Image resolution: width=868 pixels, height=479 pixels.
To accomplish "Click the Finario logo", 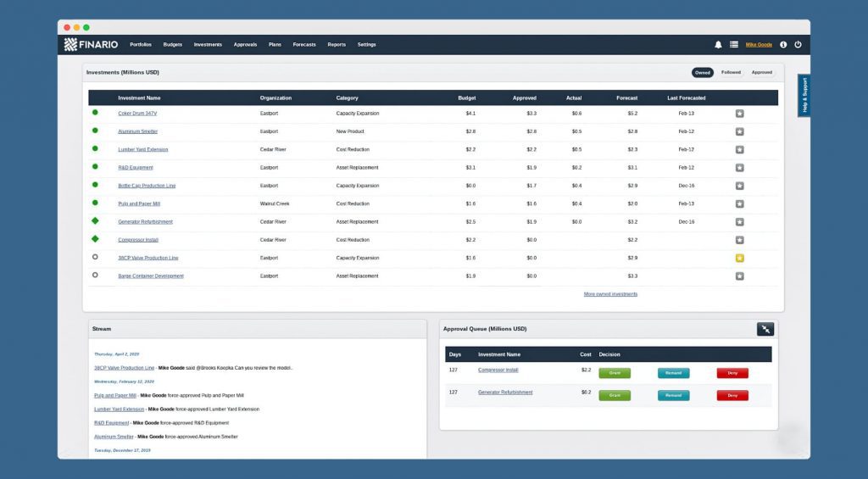I will [91, 45].
